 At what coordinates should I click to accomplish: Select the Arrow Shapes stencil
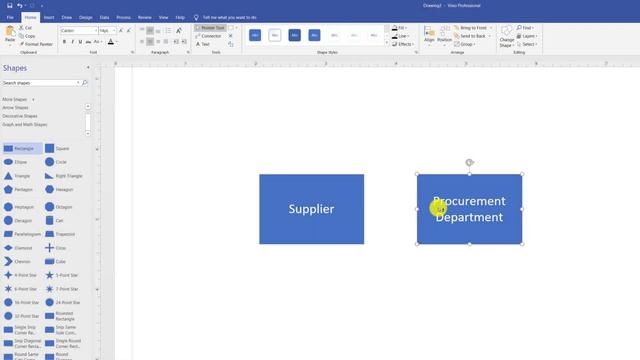(16, 108)
